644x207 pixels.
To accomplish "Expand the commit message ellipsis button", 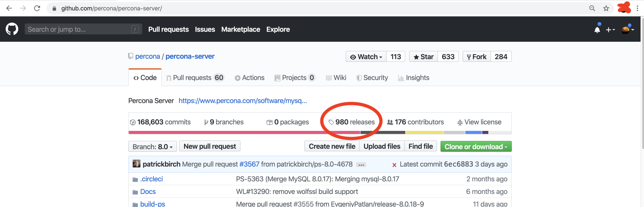I will click(x=361, y=165).
